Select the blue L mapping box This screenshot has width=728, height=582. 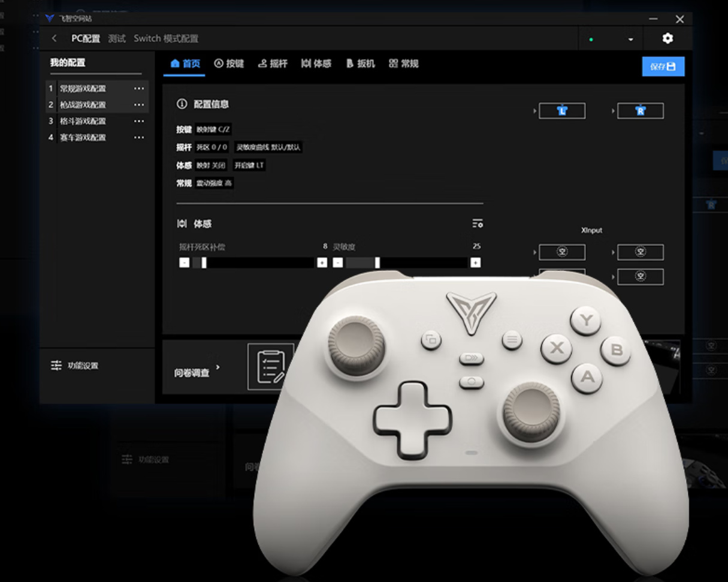click(562, 111)
